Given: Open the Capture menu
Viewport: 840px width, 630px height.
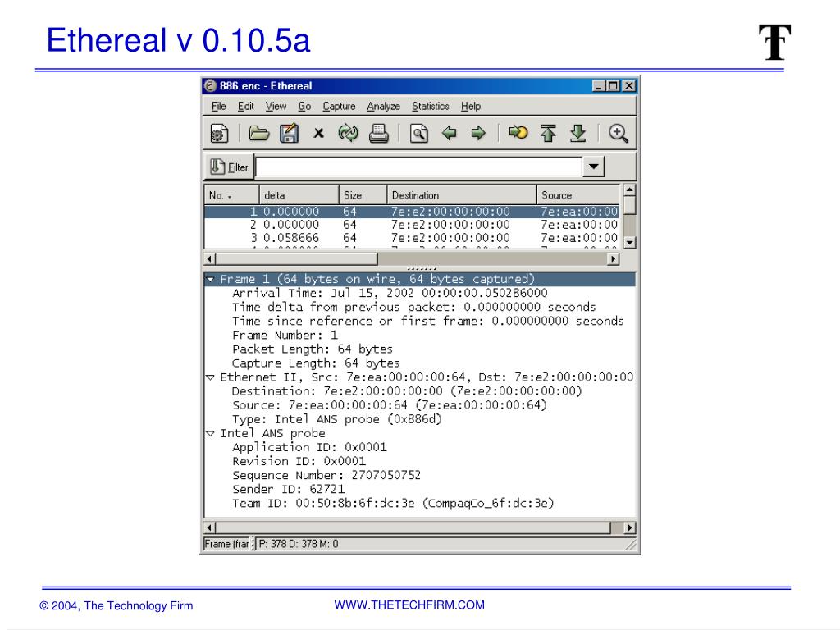Looking at the screenshot, I should [x=339, y=106].
